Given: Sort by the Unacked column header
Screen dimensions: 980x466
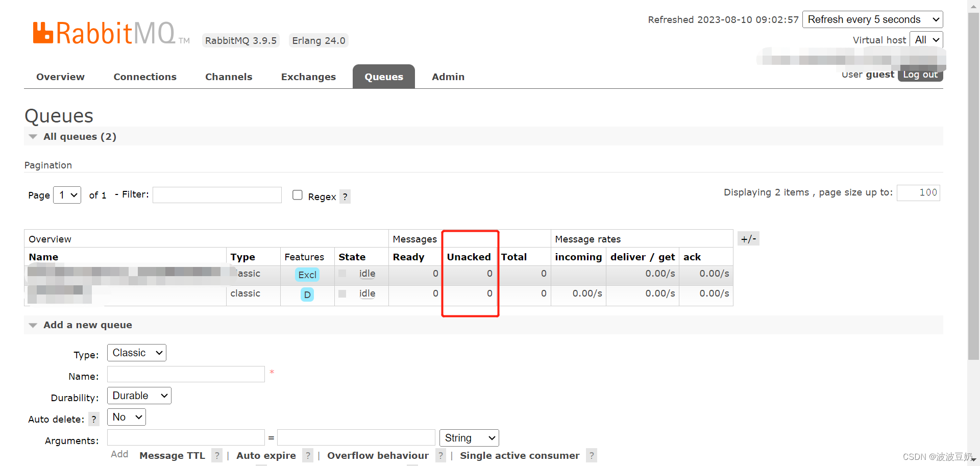Looking at the screenshot, I should click(x=469, y=257).
